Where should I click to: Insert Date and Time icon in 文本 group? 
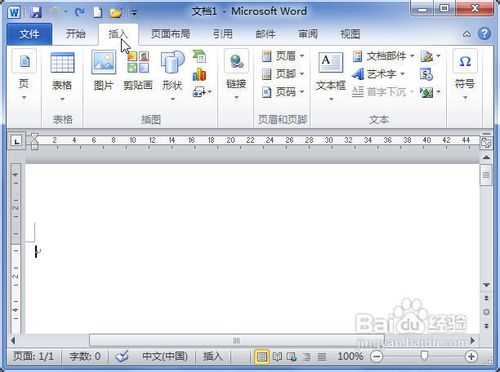(x=426, y=74)
